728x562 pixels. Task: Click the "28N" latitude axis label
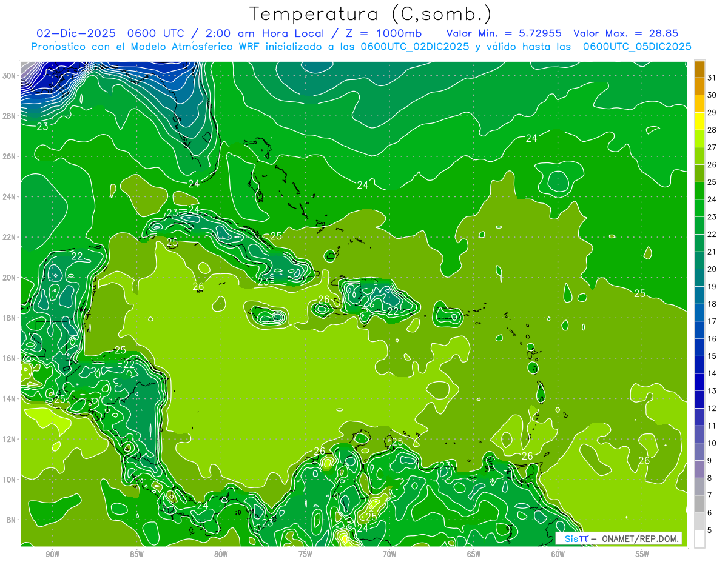(10, 116)
